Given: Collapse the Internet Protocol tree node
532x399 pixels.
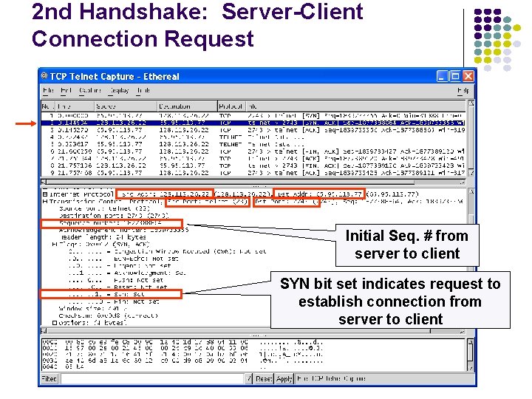Looking at the screenshot, I should point(45,194).
